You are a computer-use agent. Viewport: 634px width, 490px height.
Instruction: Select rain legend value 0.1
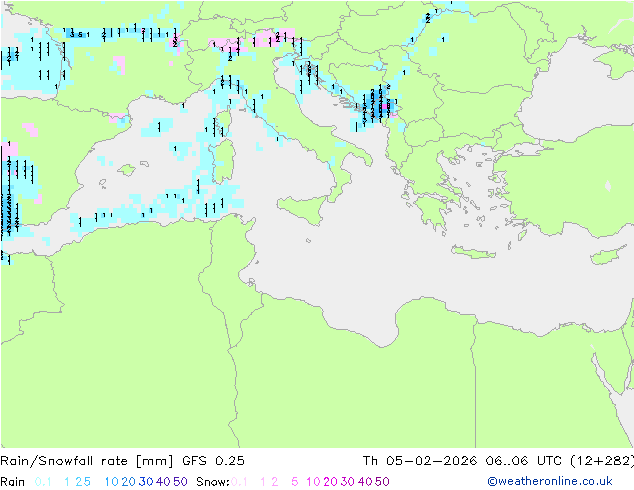click(43, 482)
